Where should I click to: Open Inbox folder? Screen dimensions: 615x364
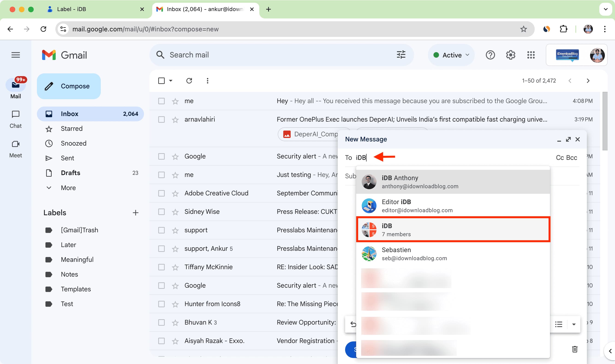(90, 114)
